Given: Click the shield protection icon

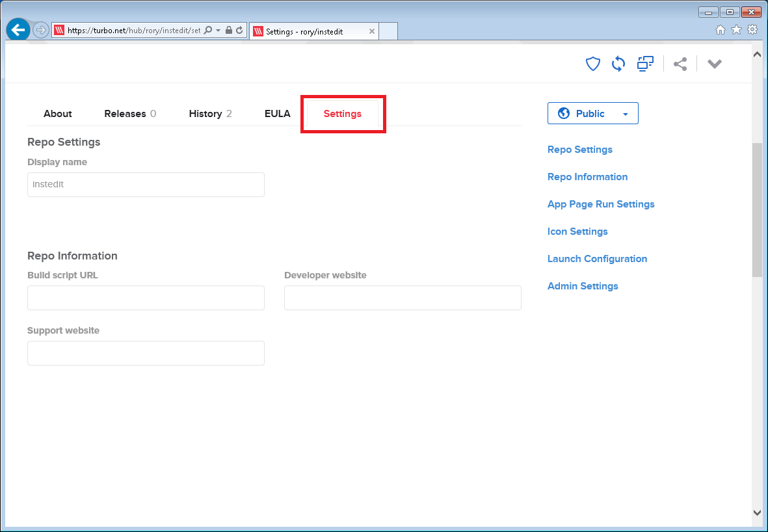Looking at the screenshot, I should [x=592, y=64].
